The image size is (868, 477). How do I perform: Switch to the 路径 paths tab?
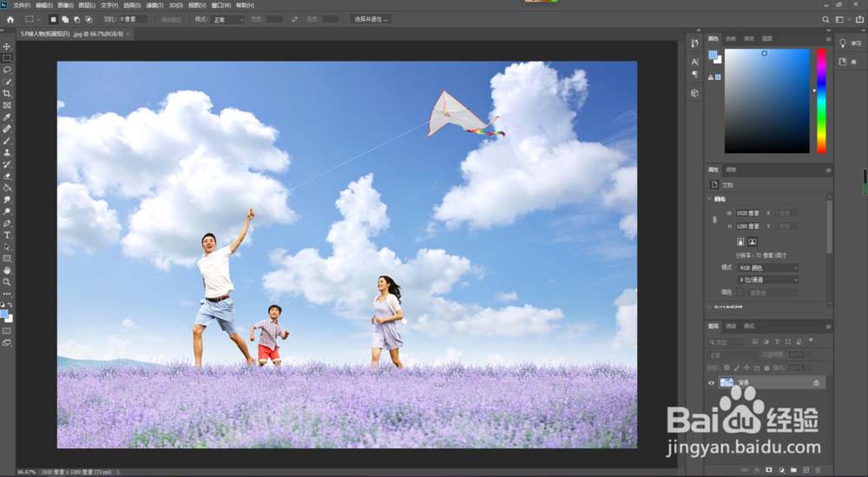(x=748, y=327)
